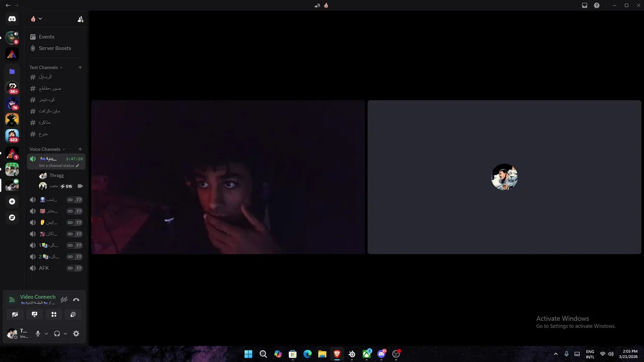
Task: Deafen with the headphones icon
Action: (57, 333)
